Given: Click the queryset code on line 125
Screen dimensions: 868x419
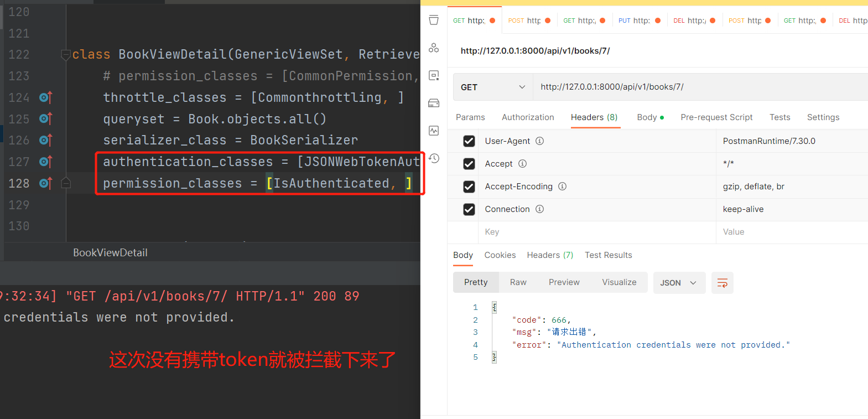Looking at the screenshot, I should [x=215, y=119].
